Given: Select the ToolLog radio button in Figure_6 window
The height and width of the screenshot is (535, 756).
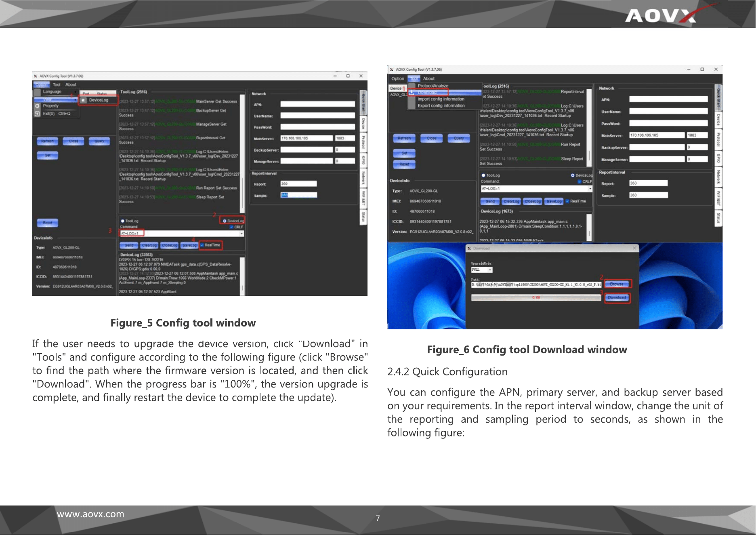Looking at the screenshot, I should click(x=483, y=175).
